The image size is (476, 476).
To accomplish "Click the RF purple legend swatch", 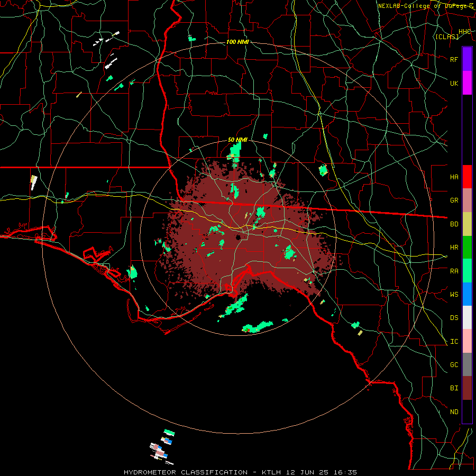I will (467, 59).
